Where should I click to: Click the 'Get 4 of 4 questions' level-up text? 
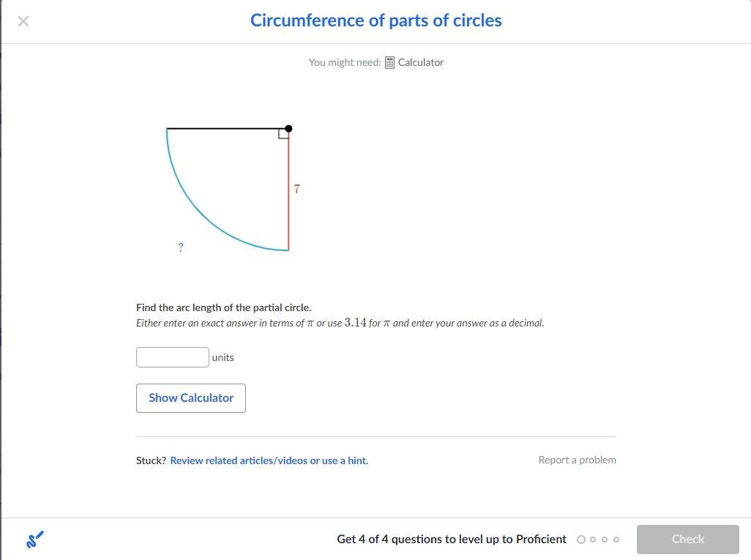point(451,539)
